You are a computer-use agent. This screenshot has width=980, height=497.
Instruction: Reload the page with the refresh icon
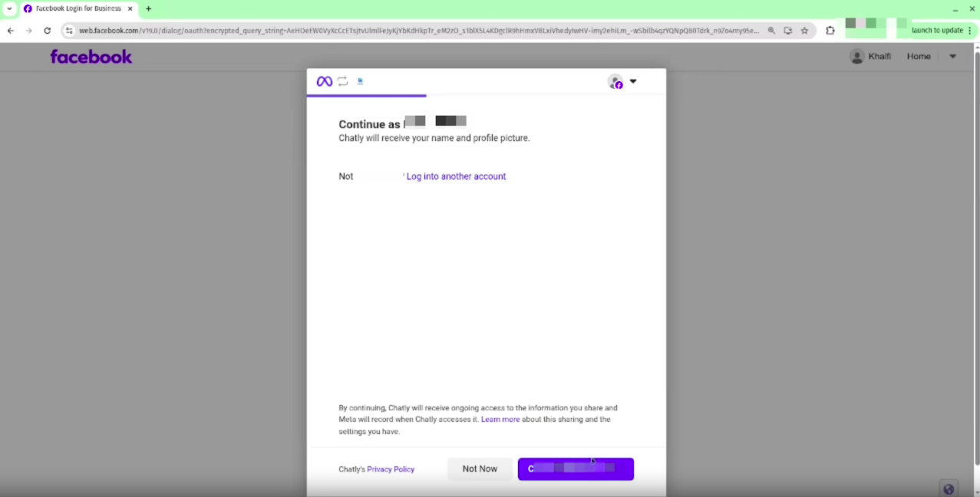pos(48,31)
